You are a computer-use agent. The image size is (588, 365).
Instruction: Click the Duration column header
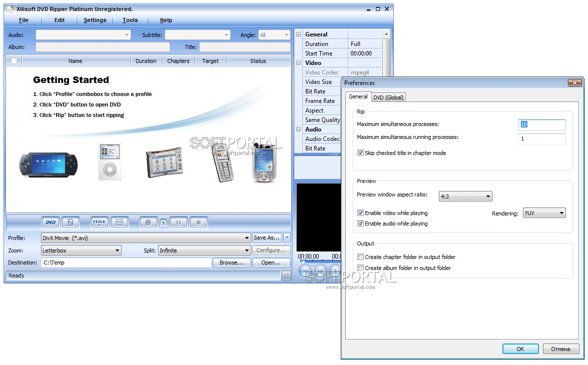[x=146, y=61]
